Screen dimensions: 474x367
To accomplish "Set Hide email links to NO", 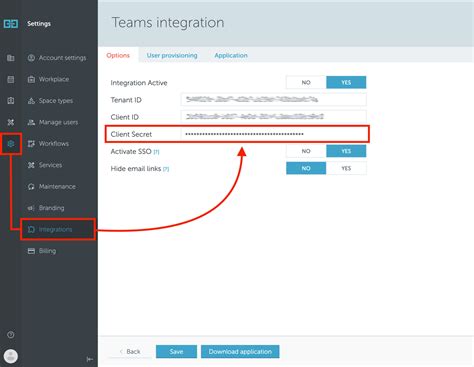I will 306,168.
